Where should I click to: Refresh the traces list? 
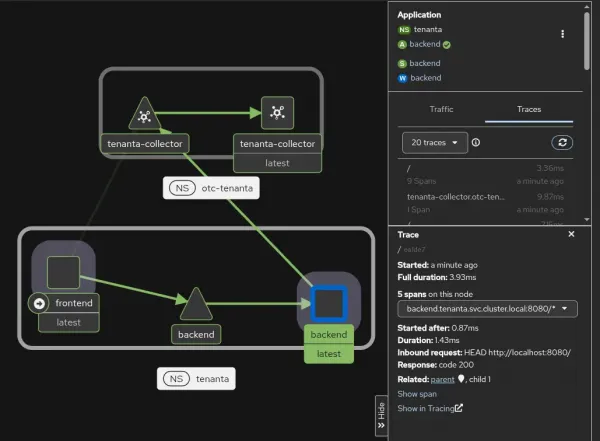pyautogui.click(x=562, y=142)
